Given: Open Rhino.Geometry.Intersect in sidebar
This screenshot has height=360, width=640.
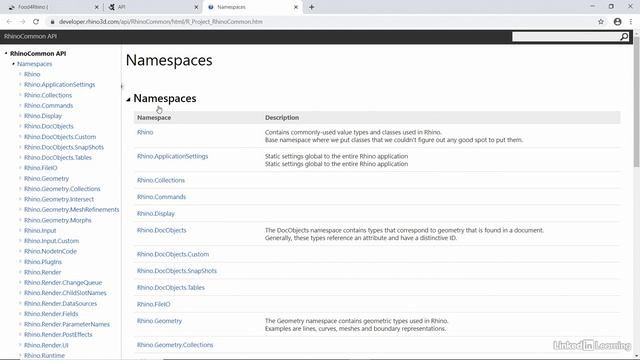Looking at the screenshot, I should (59, 199).
